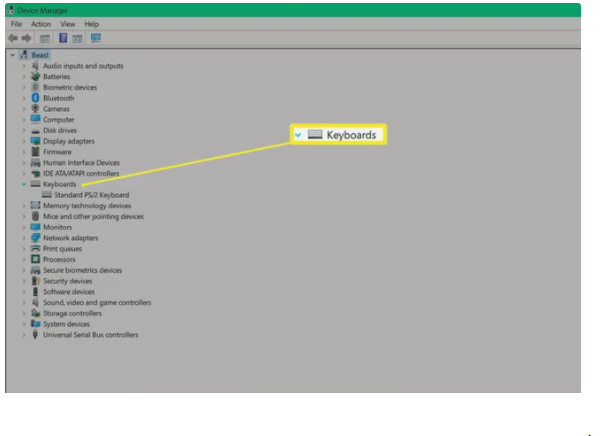Select Biometric devices label
This screenshot has height=436, width=602.
[x=70, y=88]
